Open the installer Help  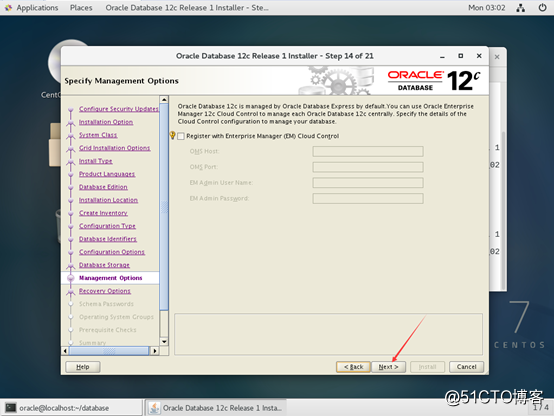point(83,367)
